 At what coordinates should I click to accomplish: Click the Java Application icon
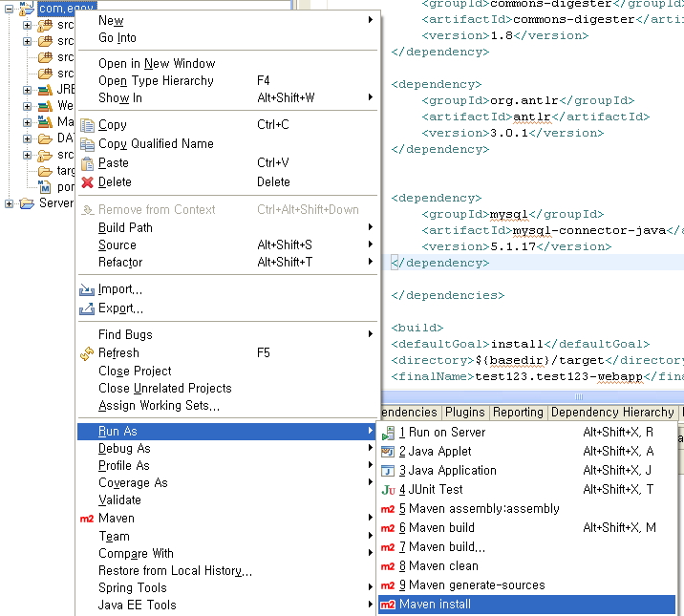click(x=388, y=471)
